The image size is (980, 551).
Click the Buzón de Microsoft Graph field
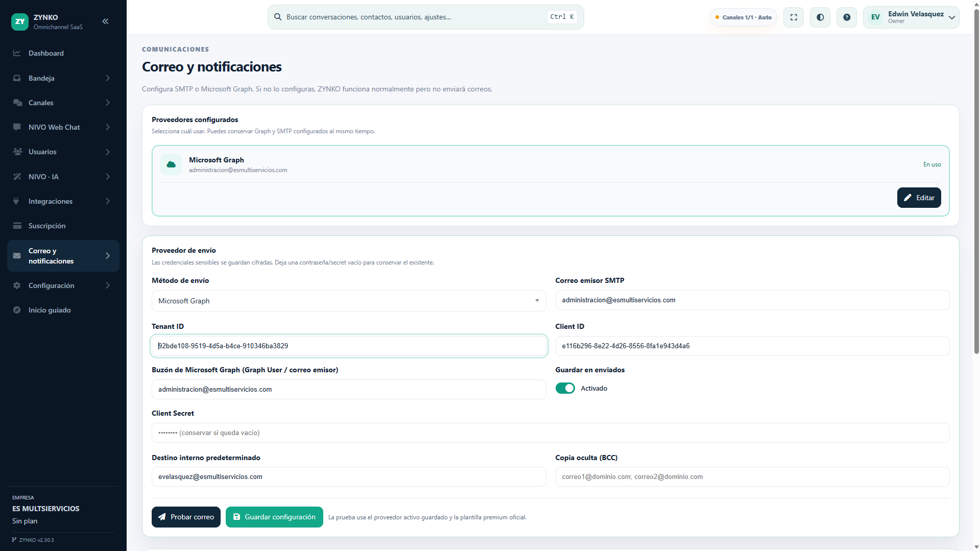point(349,389)
